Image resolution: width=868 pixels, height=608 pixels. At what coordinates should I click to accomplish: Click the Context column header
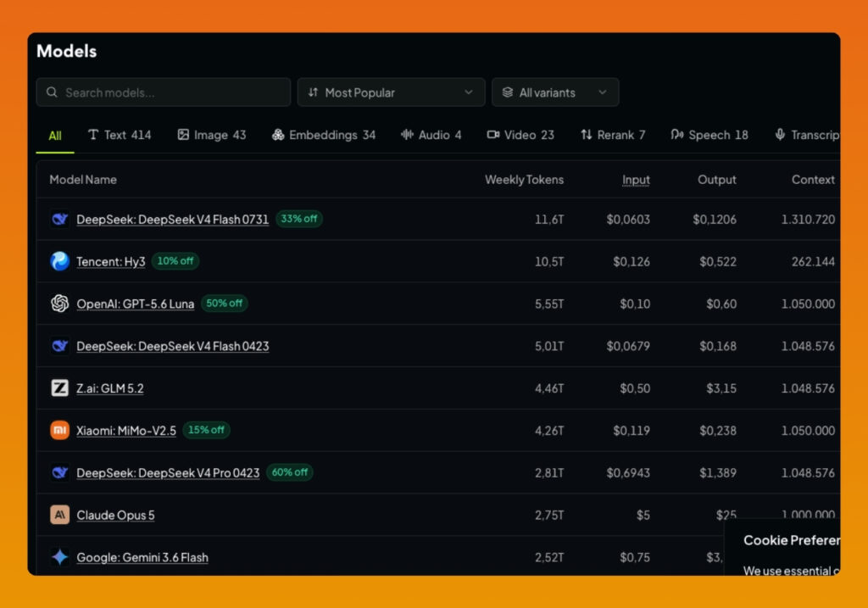(x=813, y=180)
